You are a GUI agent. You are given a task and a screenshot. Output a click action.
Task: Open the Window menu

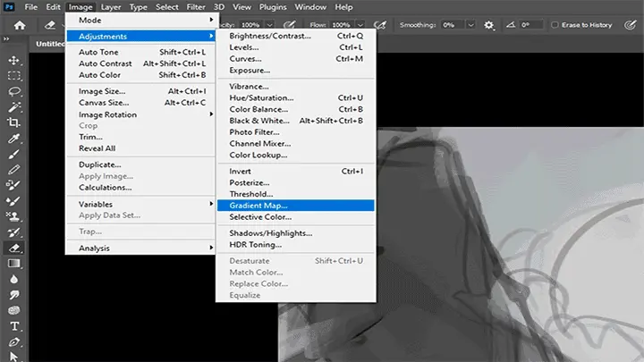point(310,7)
